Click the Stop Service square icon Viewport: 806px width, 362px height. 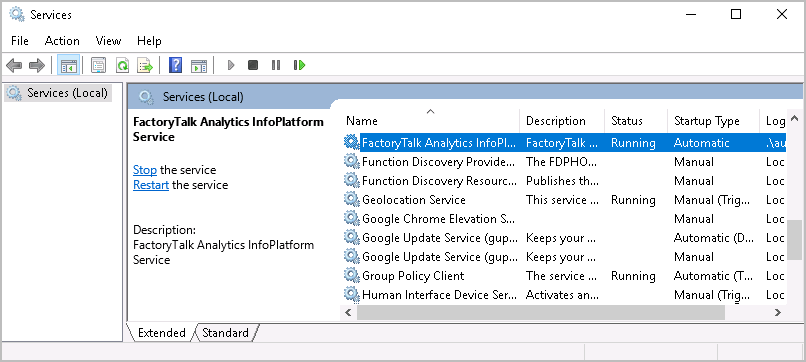point(253,65)
